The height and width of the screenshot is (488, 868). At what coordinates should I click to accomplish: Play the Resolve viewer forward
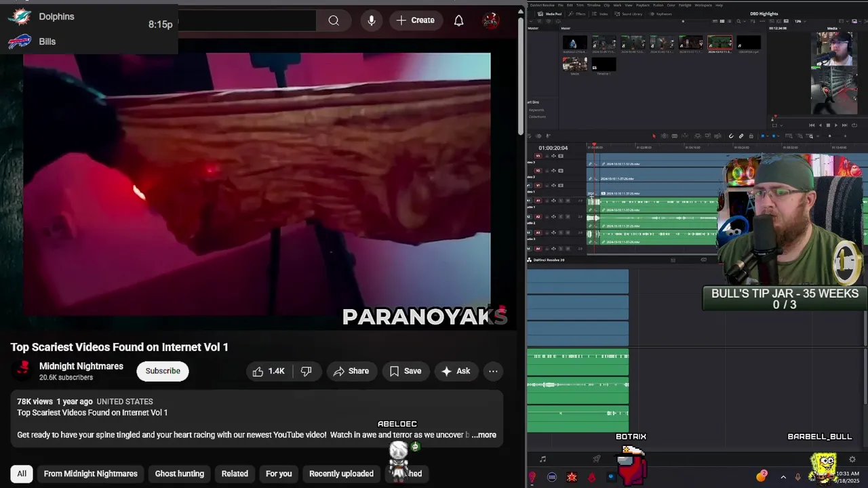(x=836, y=125)
